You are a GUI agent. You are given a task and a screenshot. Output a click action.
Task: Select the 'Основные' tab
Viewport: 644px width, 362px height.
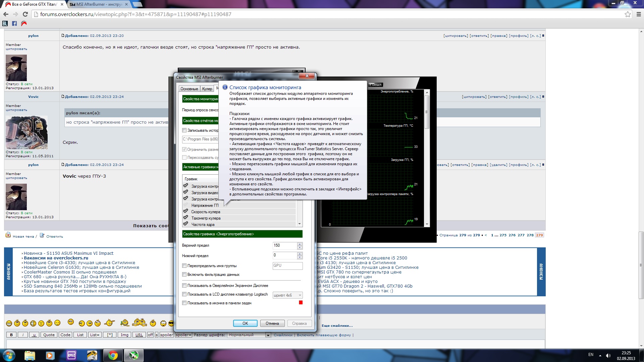point(189,89)
